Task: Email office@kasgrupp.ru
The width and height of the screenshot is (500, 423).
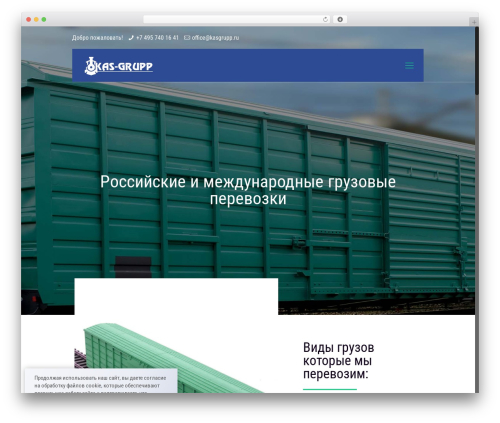Action: (x=215, y=38)
